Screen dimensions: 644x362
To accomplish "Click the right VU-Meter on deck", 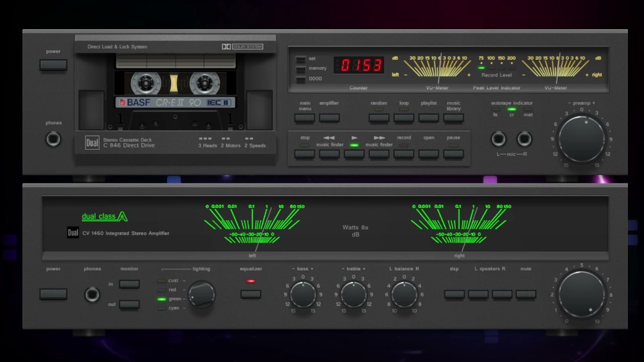I will coord(556,69).
